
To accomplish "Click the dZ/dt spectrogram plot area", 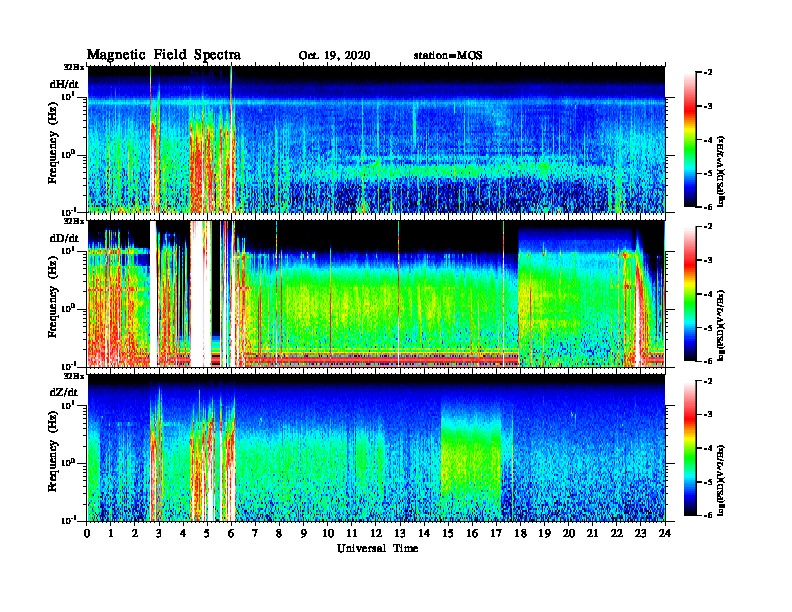I will tap(376, 448).
